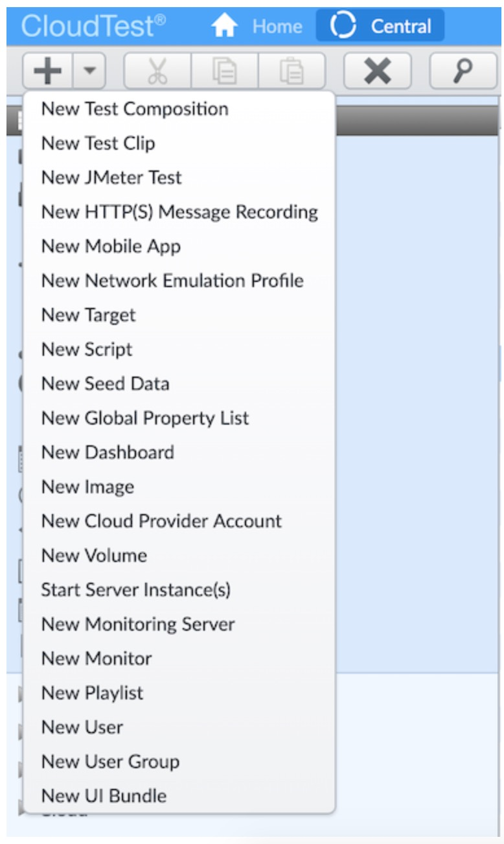Screen dimensions: 504x844
Task: Open the dropdown arrow beside plus button
Action: [x=89, y=72]
